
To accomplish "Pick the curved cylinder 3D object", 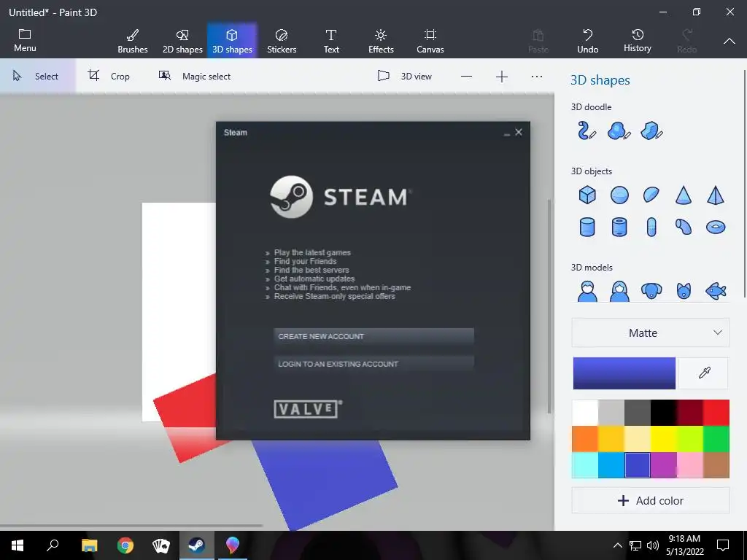I will coord(683,227).
